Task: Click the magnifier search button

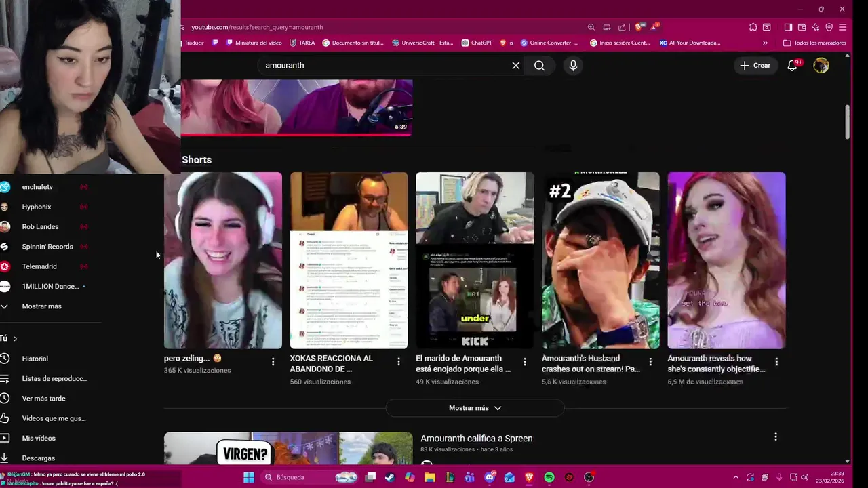Action: (539, 66)
